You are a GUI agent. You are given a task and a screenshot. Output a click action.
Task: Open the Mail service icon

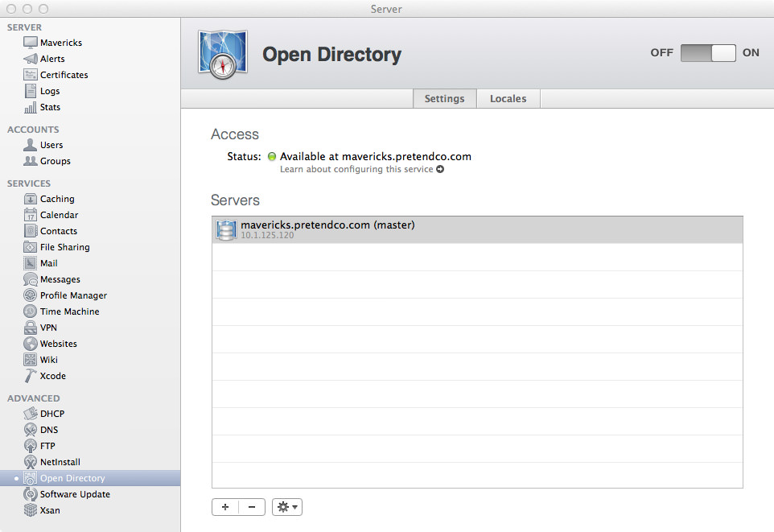30,263
